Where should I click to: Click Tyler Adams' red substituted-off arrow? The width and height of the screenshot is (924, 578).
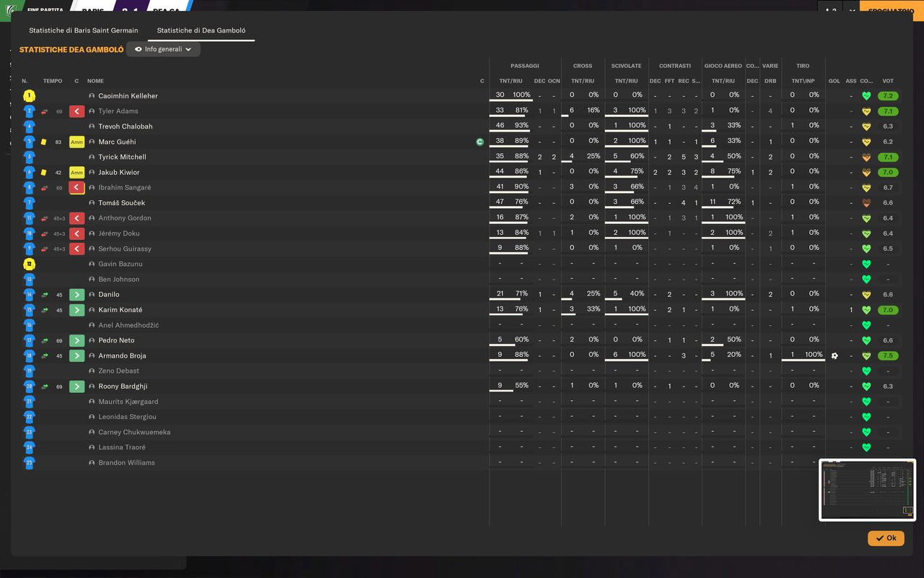(77, 111)
